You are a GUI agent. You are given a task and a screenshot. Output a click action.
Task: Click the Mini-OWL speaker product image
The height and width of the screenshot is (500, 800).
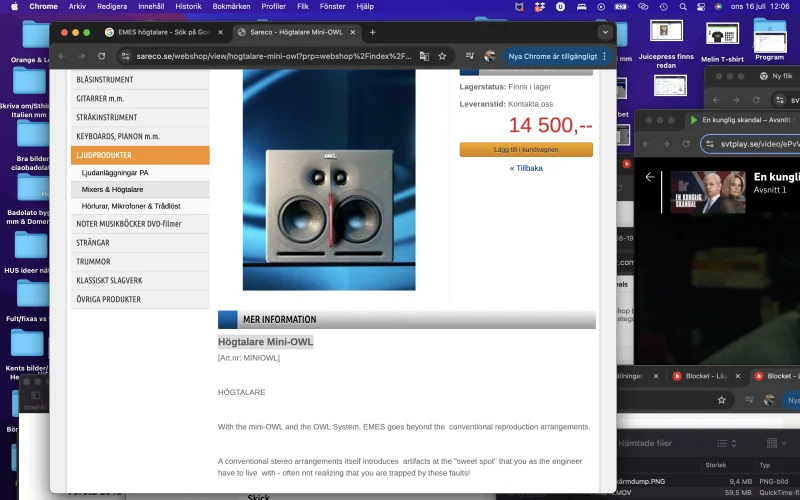329,190
